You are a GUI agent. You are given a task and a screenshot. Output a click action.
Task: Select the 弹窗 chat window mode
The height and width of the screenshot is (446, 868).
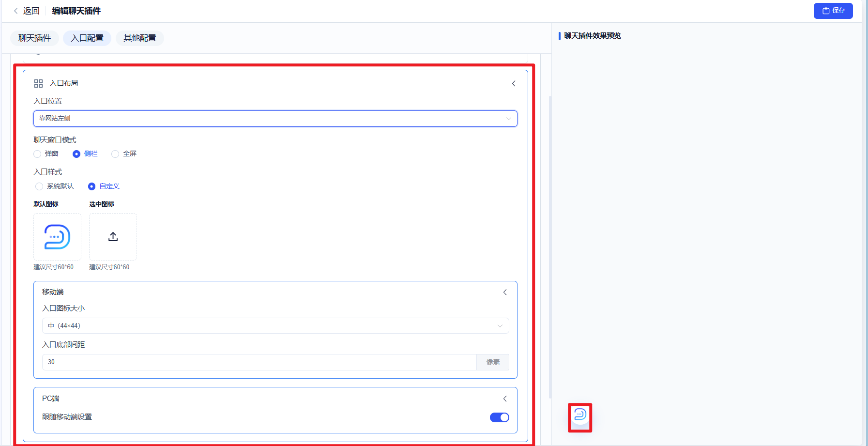click(37, 154)
